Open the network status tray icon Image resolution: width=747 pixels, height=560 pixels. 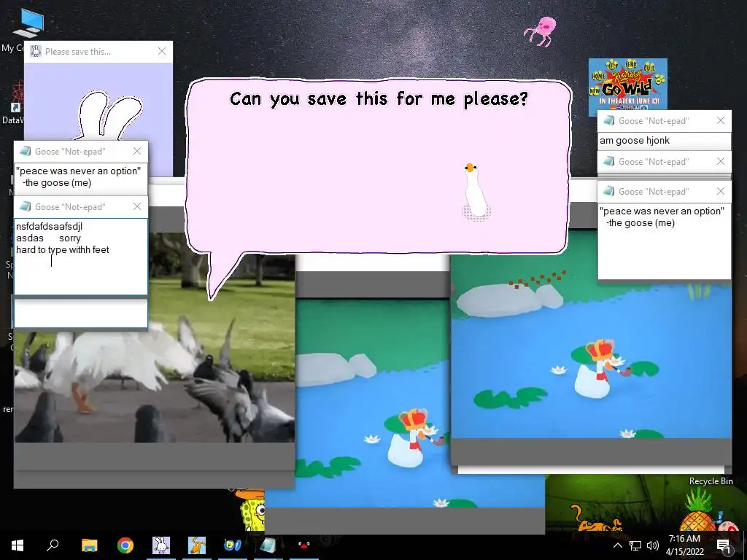[635, 545]
